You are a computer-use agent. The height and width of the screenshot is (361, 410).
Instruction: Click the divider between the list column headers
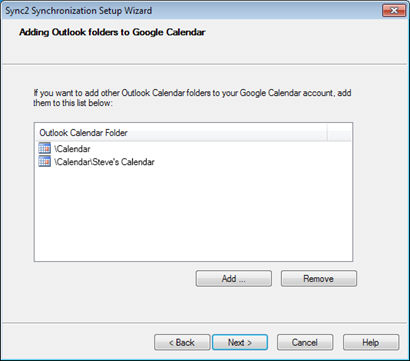tap(327, 133)
